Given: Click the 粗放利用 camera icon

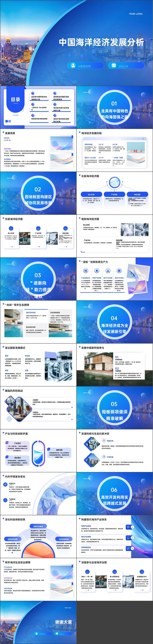Looking at the screenshot, I should point(104,441).
